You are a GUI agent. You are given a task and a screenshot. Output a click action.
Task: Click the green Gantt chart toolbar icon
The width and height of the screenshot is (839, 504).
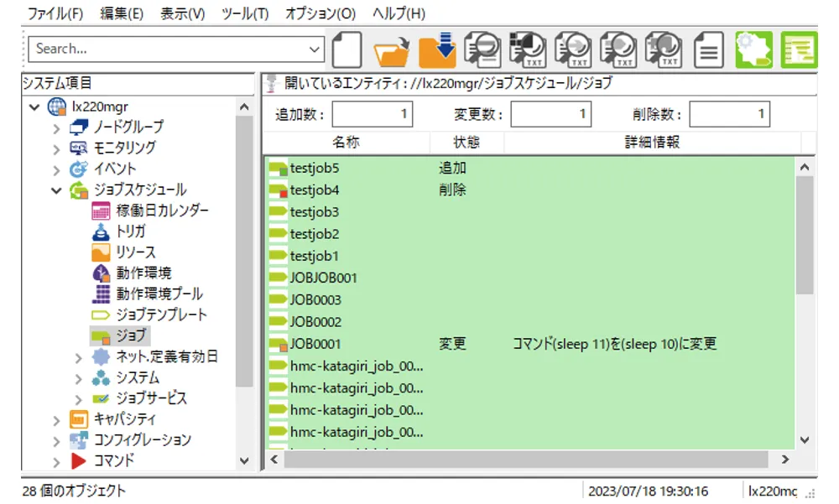coord(799,49)
